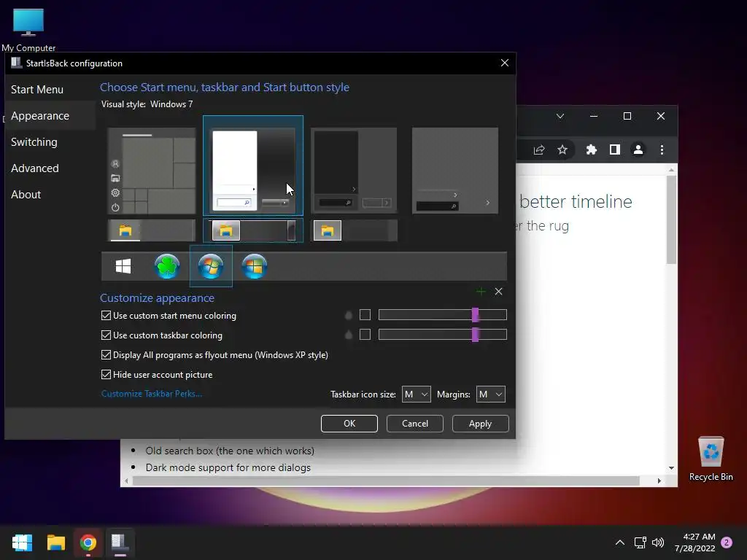
Task: Click the OK button
Action: tap(349, 424)
